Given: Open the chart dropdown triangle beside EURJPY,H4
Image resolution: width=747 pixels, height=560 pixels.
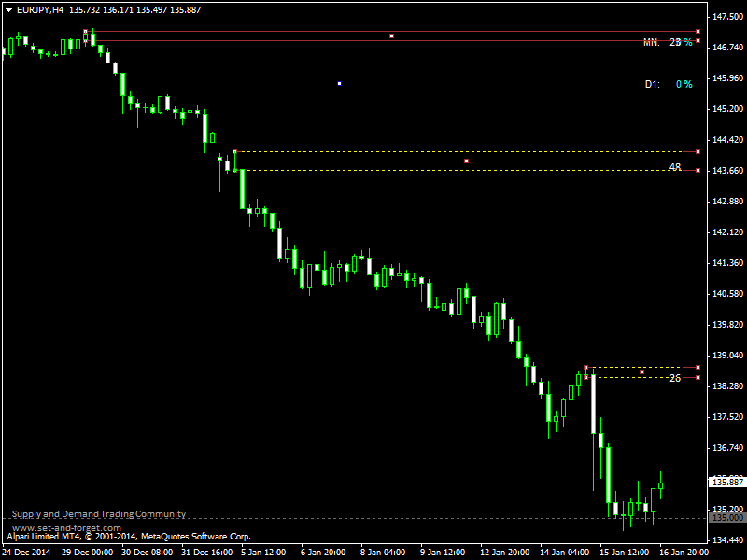Looking at the screenshot, I should click(8, 10).
